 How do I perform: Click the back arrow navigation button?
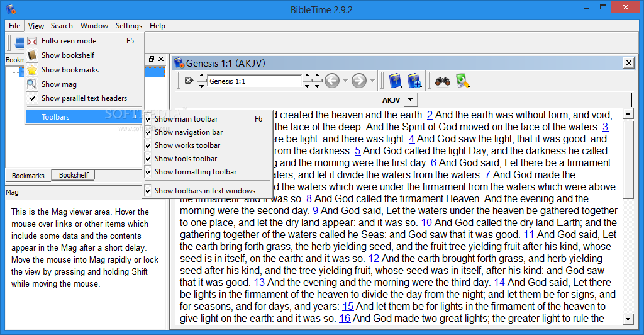click(x=332, y=81)
